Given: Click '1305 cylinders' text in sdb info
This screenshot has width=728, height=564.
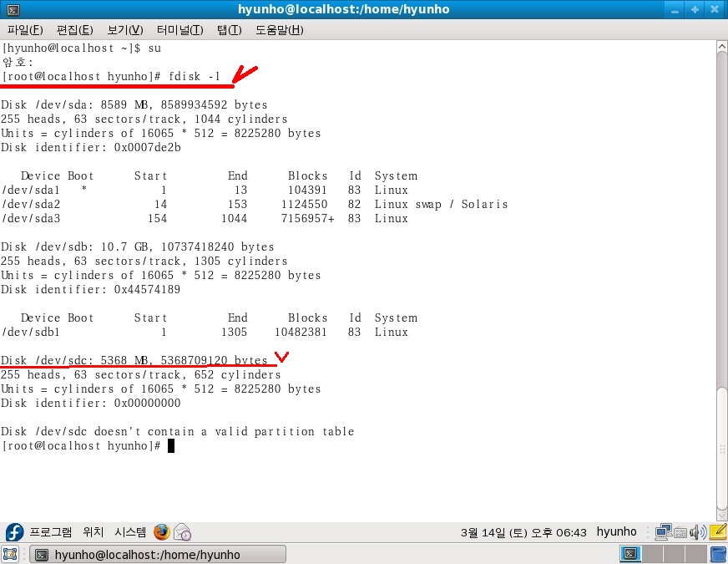Looking at the screenshot, I should (241, 261).
